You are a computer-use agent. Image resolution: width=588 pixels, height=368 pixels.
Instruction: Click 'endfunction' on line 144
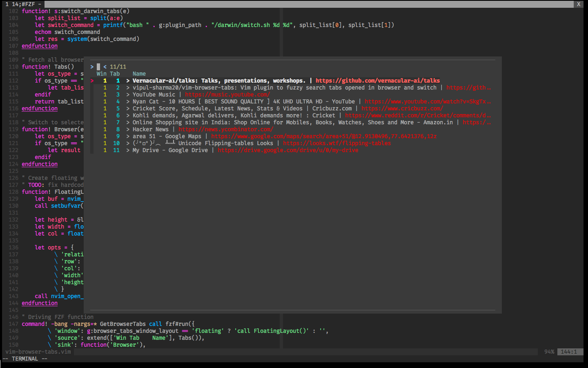[x=40, y=303]
